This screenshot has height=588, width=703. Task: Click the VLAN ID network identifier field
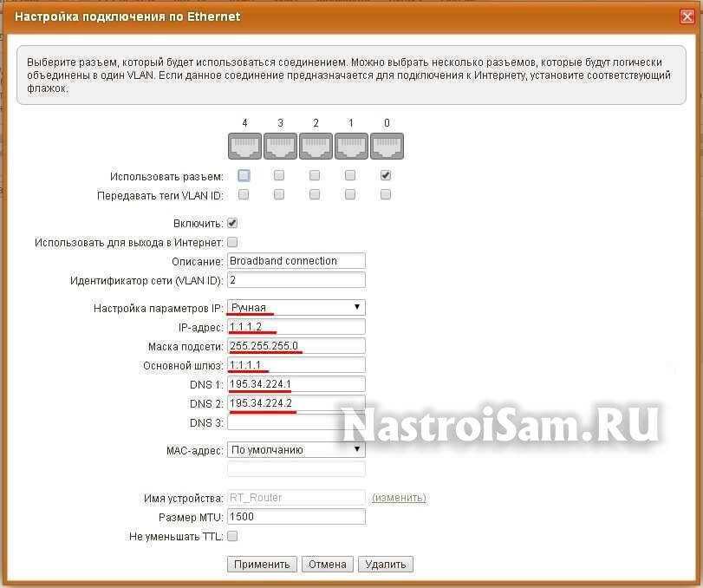[x=296, y=280]
